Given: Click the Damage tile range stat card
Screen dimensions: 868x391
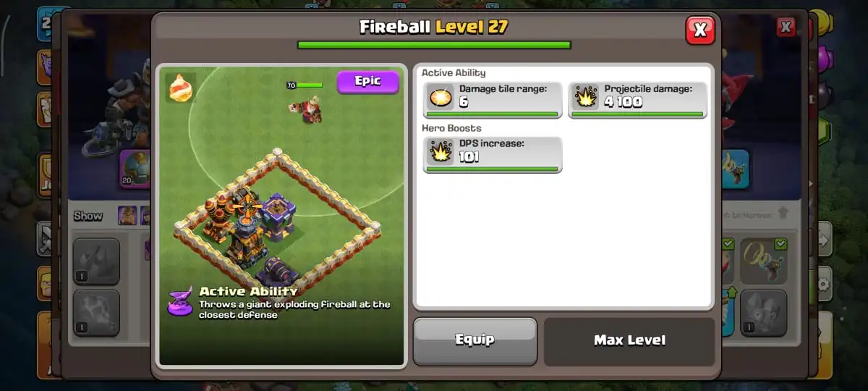Looking at the screenshot, I should pos(493,100).
